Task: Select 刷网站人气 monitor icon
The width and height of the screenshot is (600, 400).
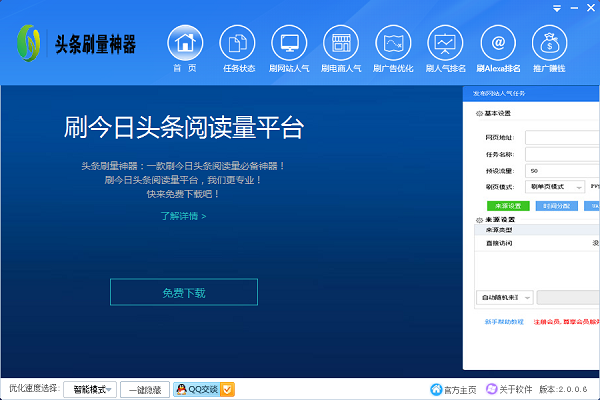Action: (x=290, y=44)
